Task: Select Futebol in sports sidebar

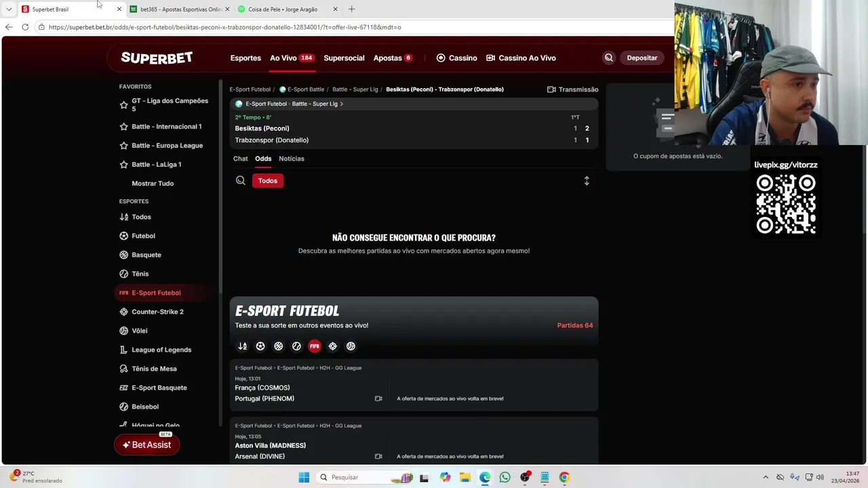Action: 143,236
